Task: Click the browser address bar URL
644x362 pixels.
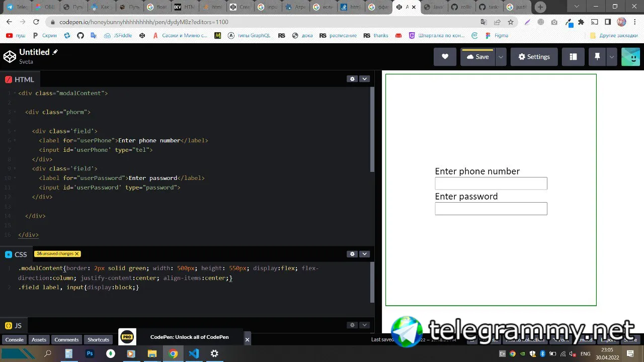Action: 144,22
